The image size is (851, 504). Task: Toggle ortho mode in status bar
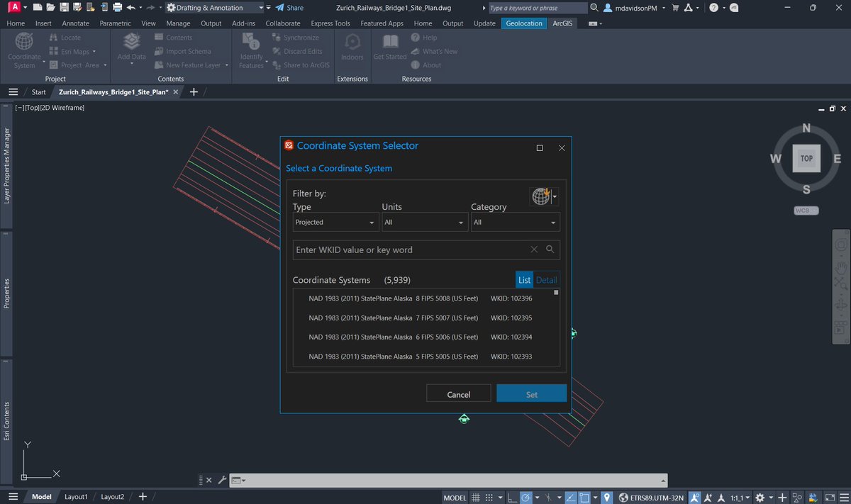point(511,498)
